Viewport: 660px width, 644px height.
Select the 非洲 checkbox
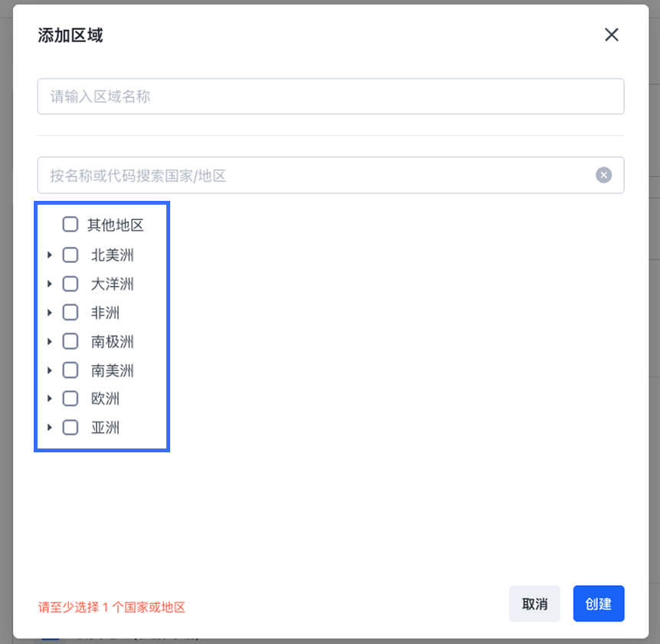[71, 313]
